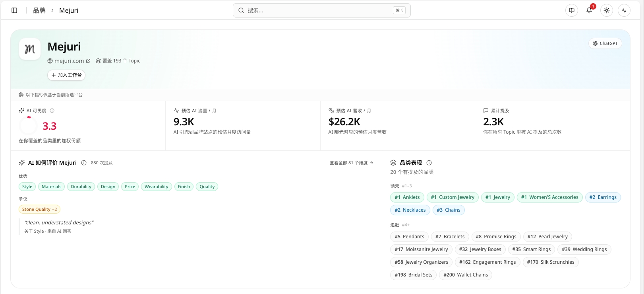The image size is (644, 294).
Task: Open #170 Silk Scrunchies category chip
Action: pos(551,262)
